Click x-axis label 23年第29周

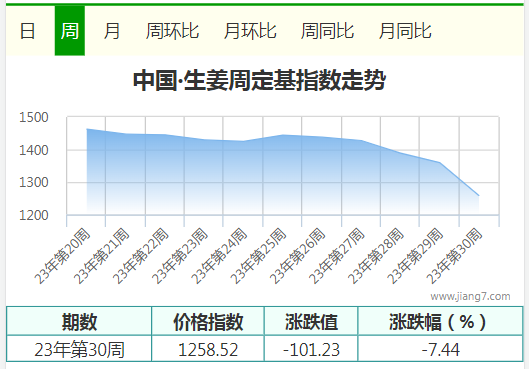415,256
